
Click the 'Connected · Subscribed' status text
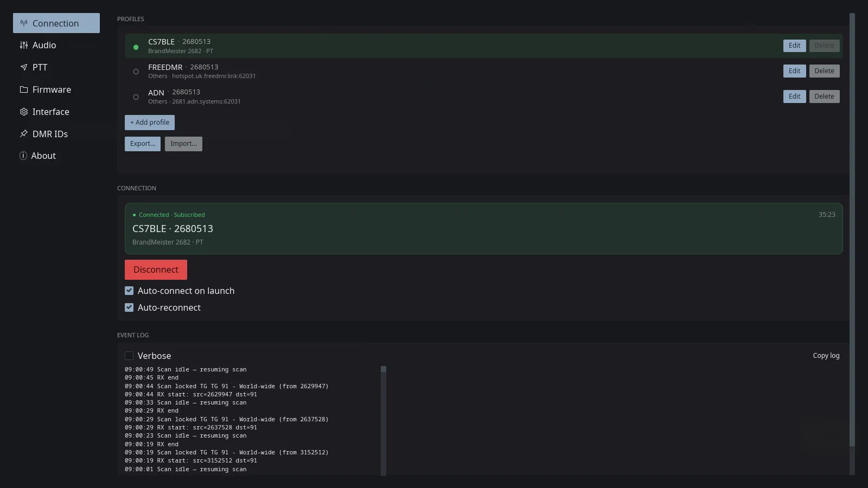[x=171, y=215]
